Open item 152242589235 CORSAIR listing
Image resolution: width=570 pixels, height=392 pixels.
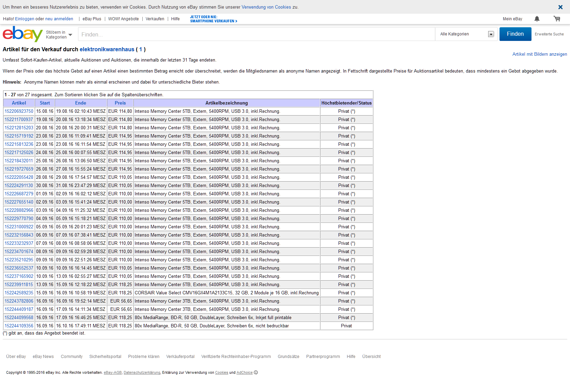coord(19,293)
